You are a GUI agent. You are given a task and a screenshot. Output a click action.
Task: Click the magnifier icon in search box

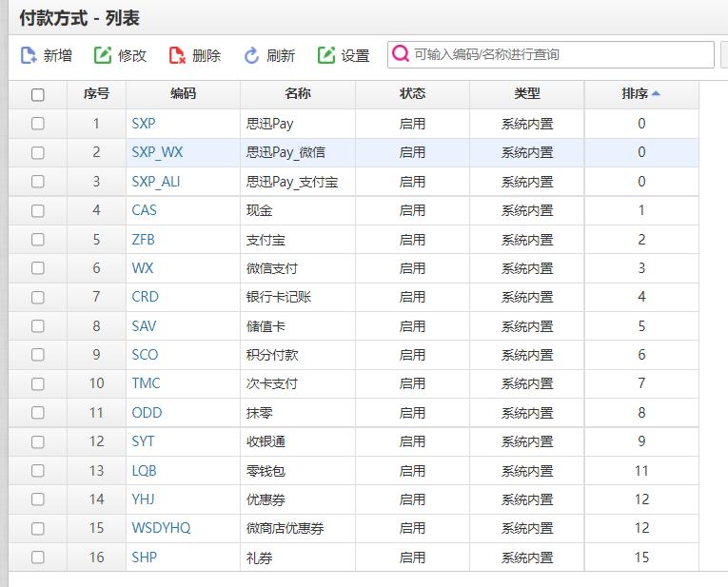401,54
